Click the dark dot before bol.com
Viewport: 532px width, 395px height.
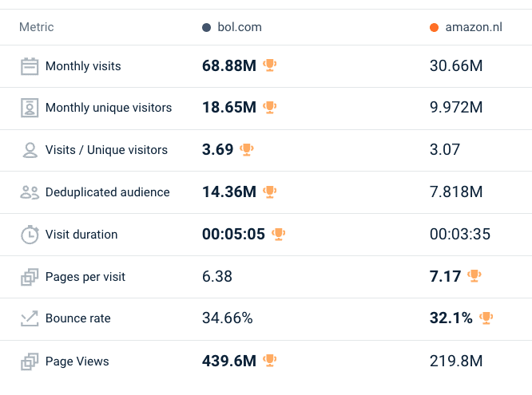tap(207, 28)
